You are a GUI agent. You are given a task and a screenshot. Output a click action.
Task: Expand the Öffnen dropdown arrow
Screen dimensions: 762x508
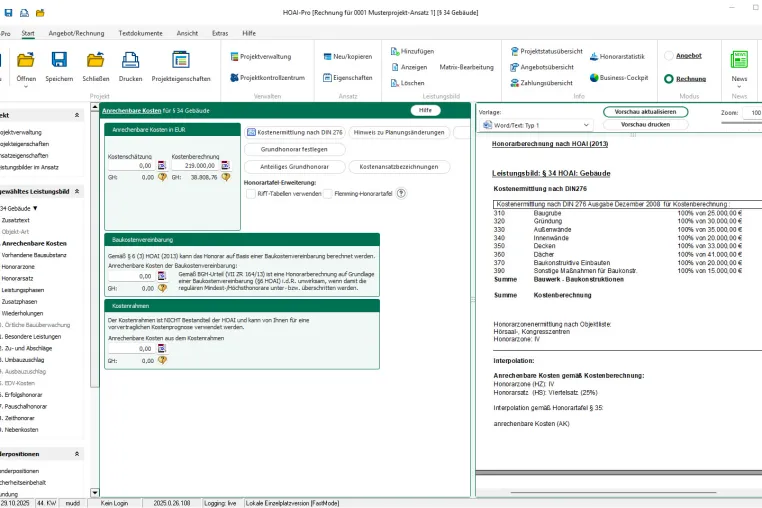(x=26, y=87)
